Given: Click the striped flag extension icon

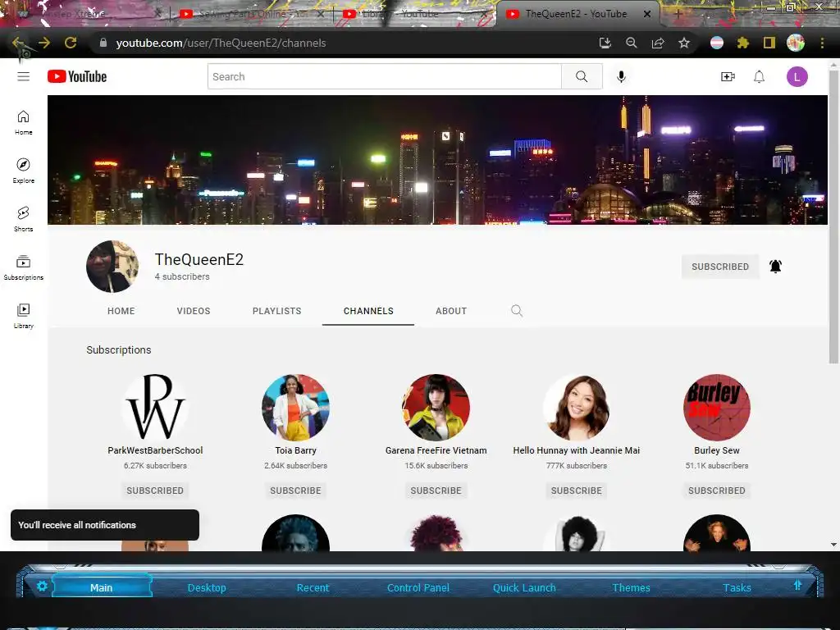Looking at the screenshot, I should coord(717,43).
